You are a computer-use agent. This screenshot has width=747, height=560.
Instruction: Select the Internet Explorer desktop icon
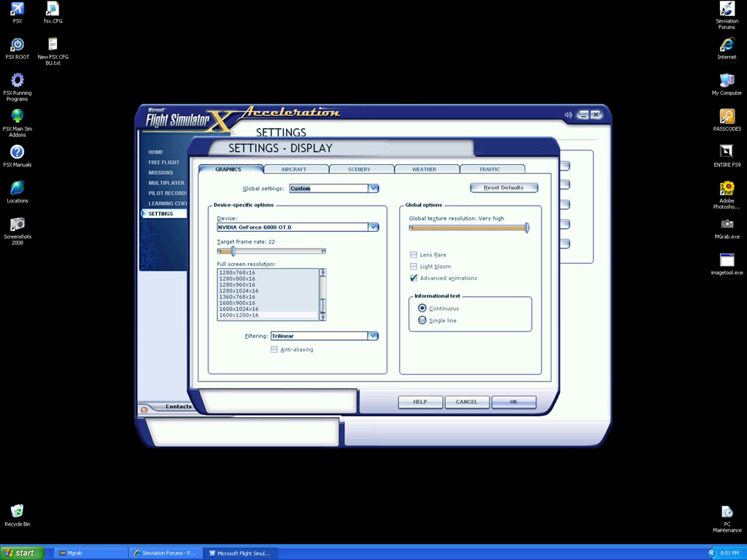point(727,45)
